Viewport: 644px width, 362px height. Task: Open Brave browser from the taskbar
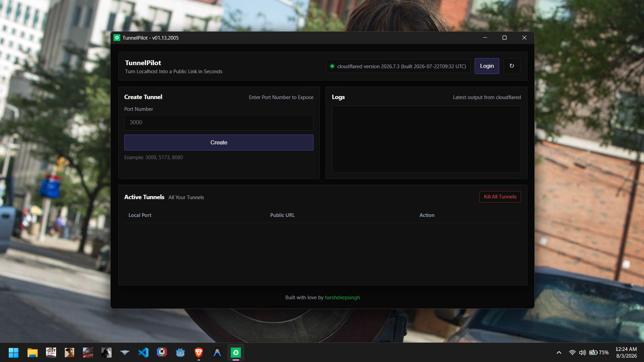pyautogui.click(x=199, y=353)
